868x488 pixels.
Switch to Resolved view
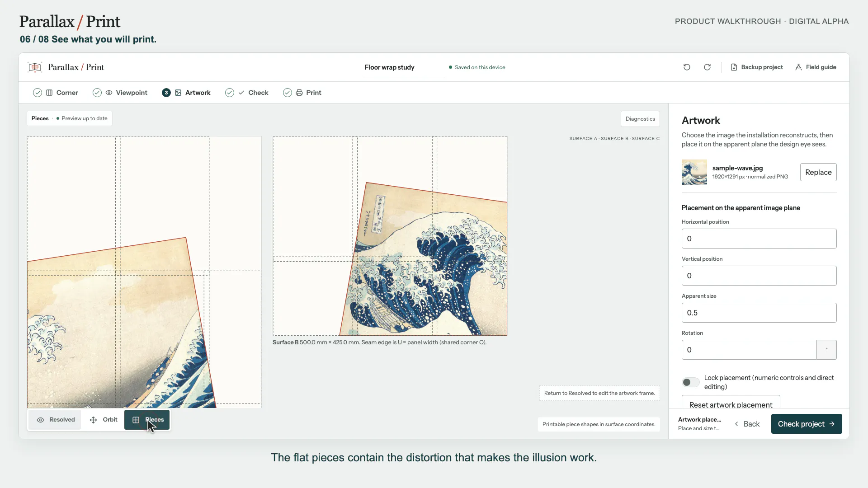pyautogui.click(x=55, y=420)
